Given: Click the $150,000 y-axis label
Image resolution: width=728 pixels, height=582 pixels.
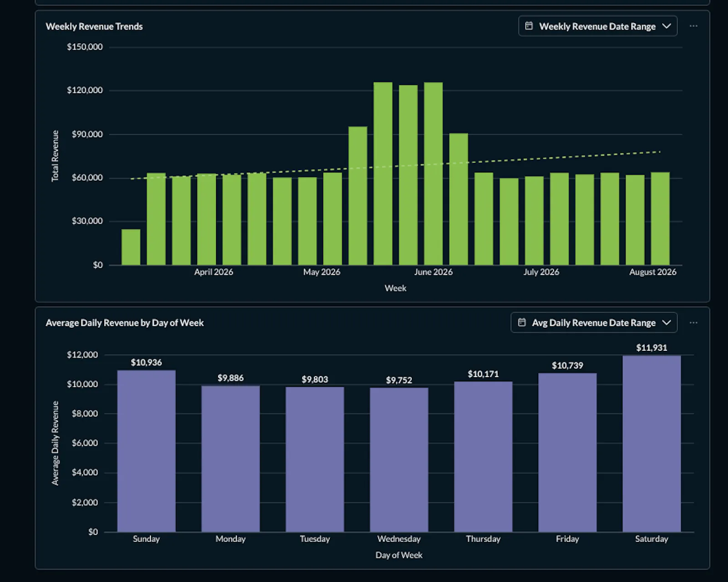Looking at the screenshot, I should tap(85, 47).
